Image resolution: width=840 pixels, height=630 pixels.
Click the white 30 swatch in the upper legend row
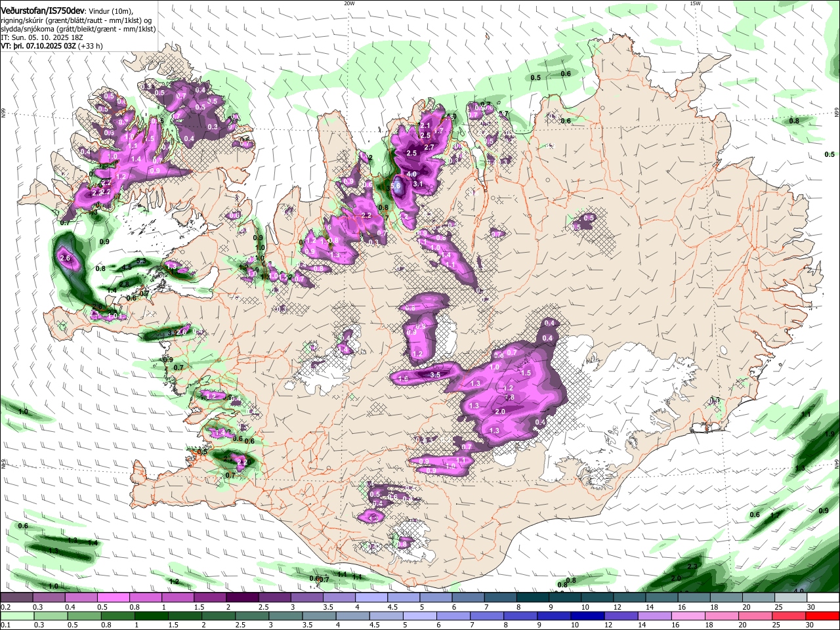point(822,598)
